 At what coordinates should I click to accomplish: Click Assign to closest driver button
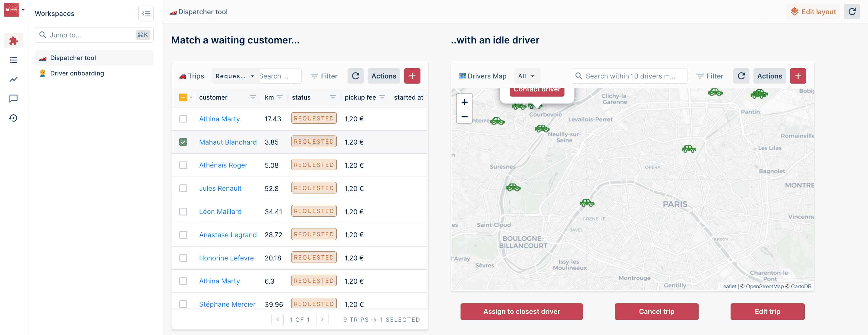[521, 311]
